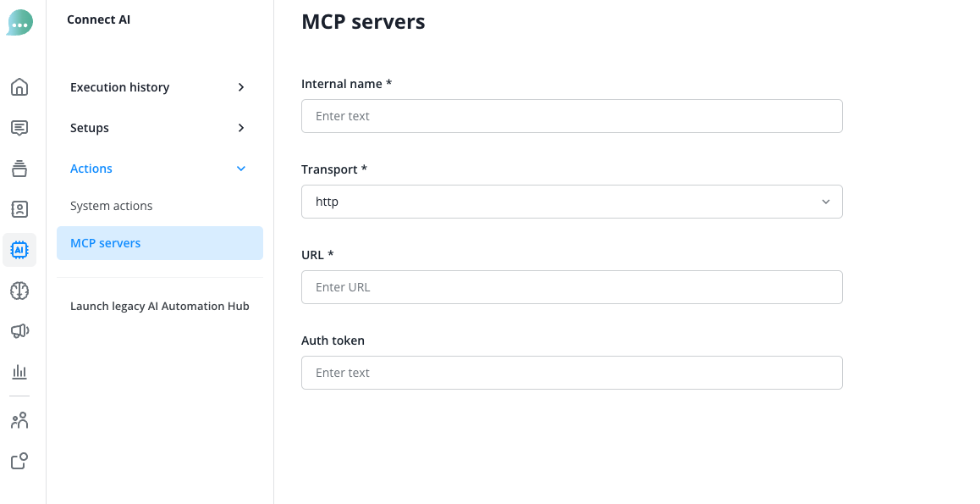
Task: Open the team people icon
Action: coord(19,420)
